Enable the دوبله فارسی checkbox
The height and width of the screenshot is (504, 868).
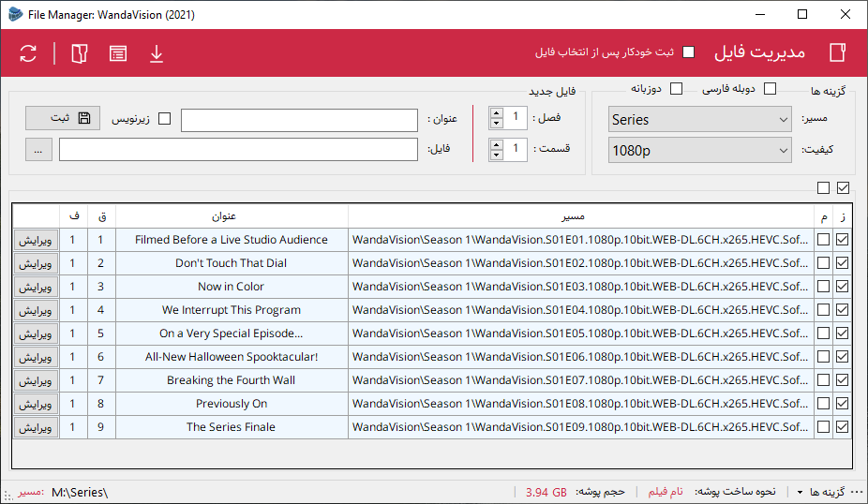click(x=770, y=88)
